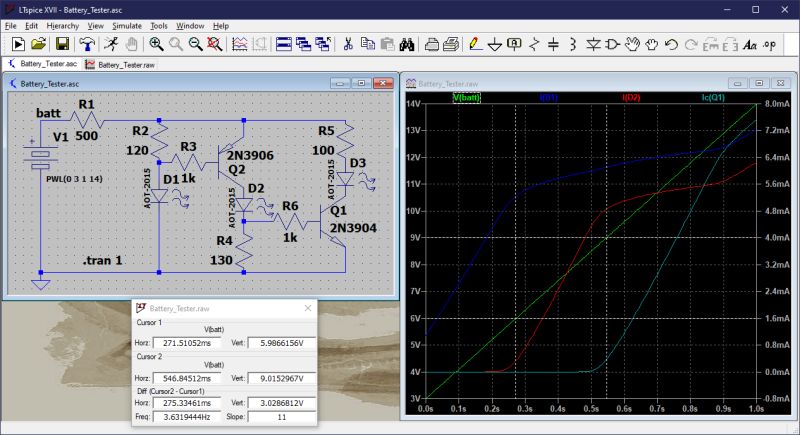This screenshot has width=800, height=435.
Task: Open Print Setup printer icon
Action: [432, 44]
